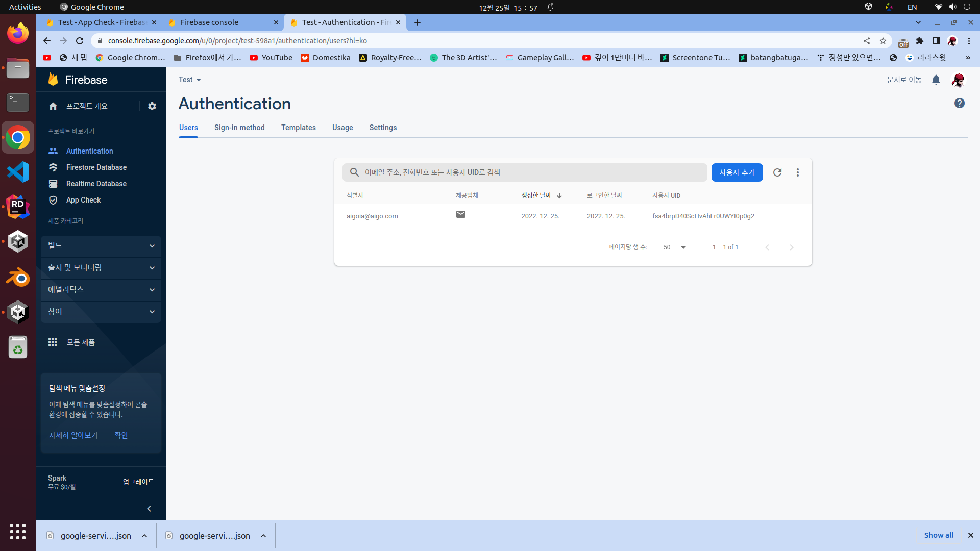Close the downloads bar
This screenshot has width=980, height=551.
pyautogui.click(x=971, y=535)
